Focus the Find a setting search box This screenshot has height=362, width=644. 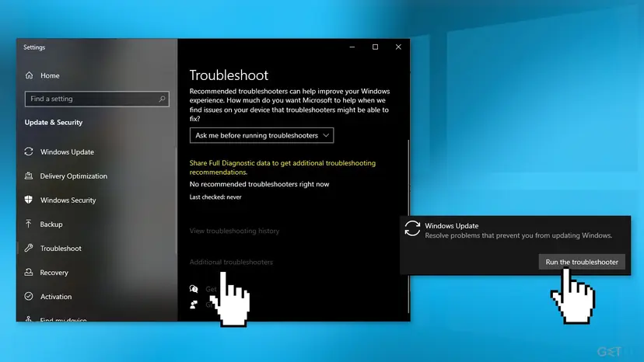click(97, 99)
